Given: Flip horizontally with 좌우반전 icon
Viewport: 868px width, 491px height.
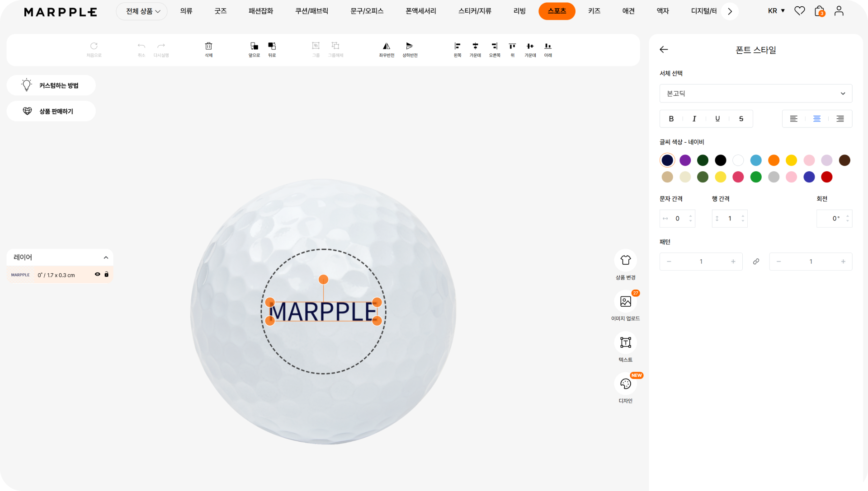Looking at the screenshot, I should [x=387, y=47].
